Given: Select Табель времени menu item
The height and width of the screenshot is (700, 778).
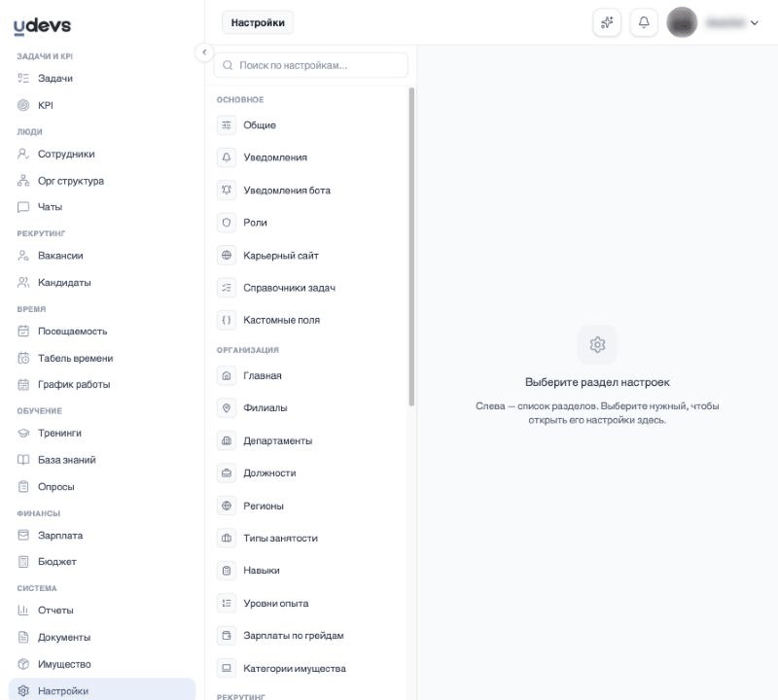Looking at the screenshot, I should click(x=102, y=358).
